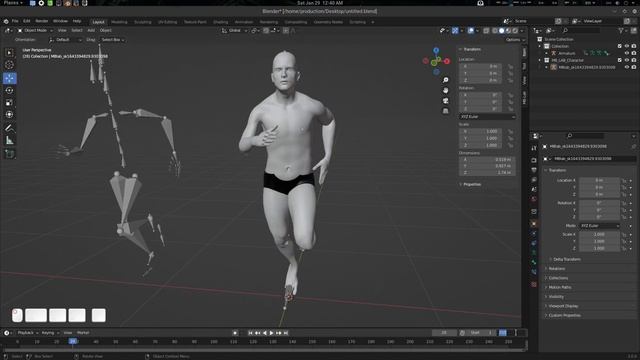640x360 pixels.
Task: Activate the Transform tool in the toolbar
Action: pyautogui.click(x=9, y=115)
